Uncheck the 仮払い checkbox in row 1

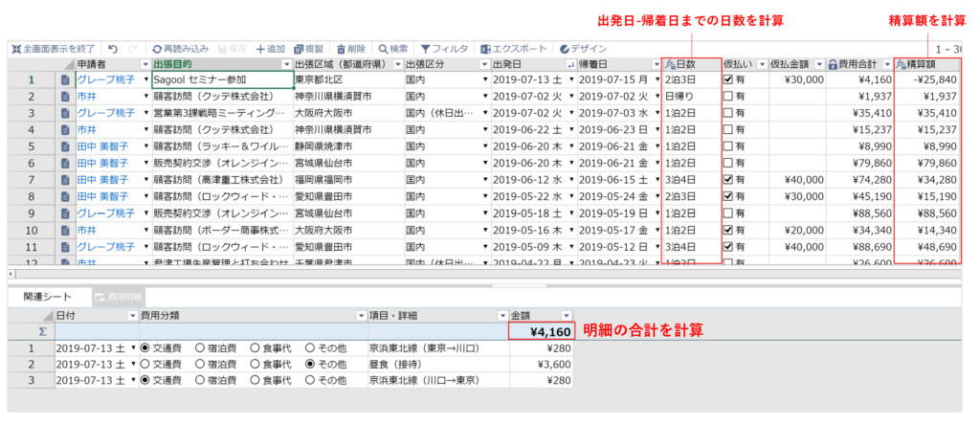[x=728, y=80]
